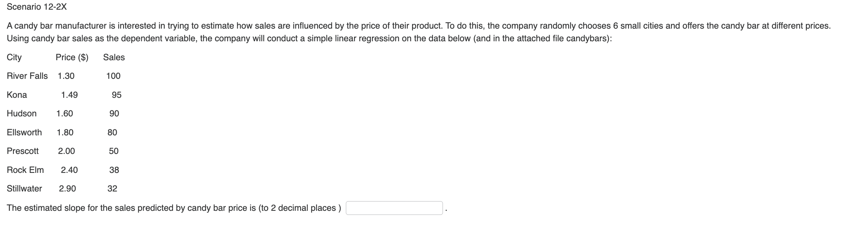The image size is (868, 232).
Task: Select the Price ($) column header
Action: pos(72,57)
